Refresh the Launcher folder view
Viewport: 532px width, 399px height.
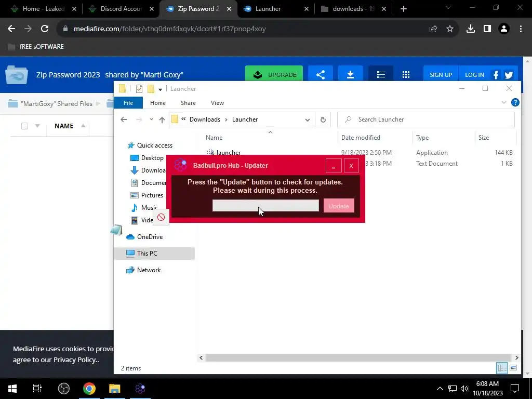pos(323,119)
